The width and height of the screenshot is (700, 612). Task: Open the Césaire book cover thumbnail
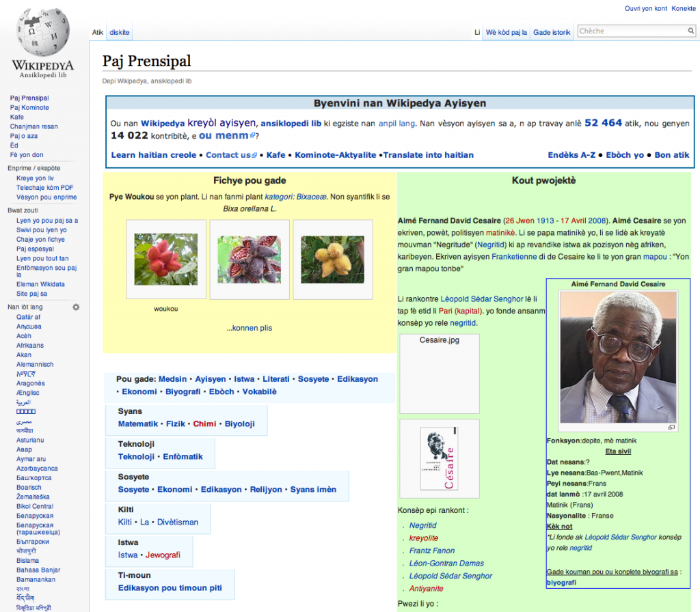tap(440, 458)
